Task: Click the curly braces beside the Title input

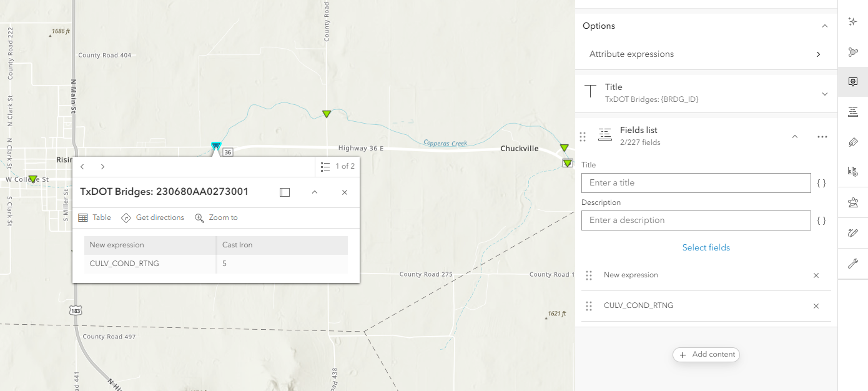Action: coord(821,182)
